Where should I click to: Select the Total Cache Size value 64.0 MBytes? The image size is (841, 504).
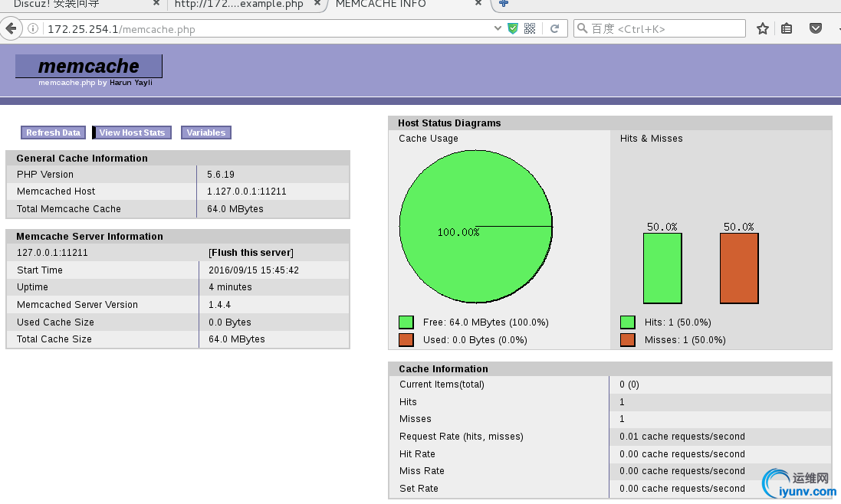click(237, 339)
